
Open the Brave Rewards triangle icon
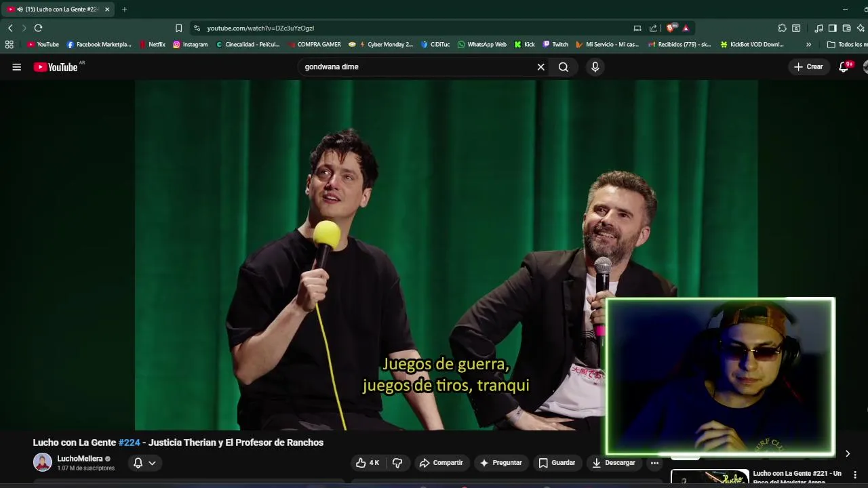[x=686, y=28]
